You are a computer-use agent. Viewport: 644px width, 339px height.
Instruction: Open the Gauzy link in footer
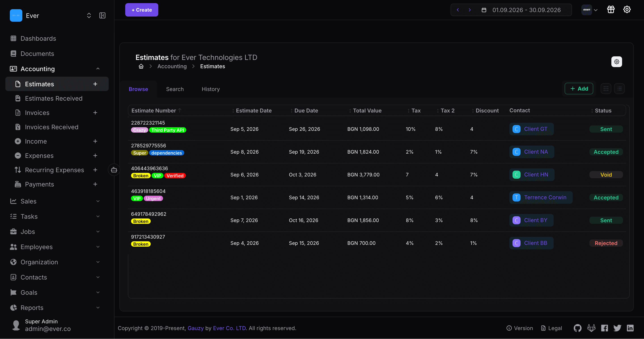195,328
